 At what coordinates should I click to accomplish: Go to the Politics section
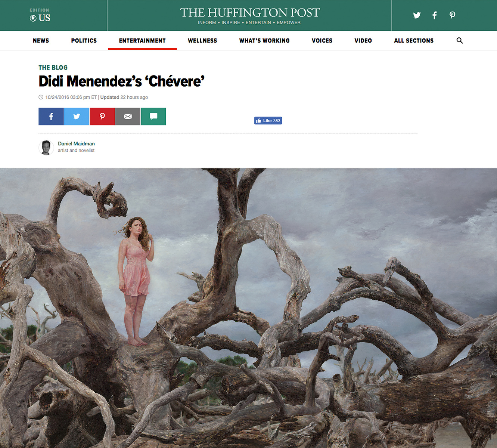tap(84, 40)
